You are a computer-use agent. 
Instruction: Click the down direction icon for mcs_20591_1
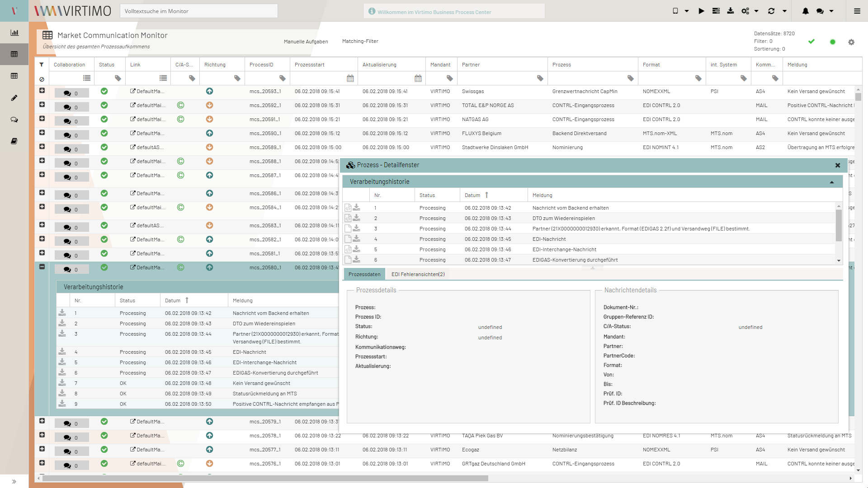209,119
